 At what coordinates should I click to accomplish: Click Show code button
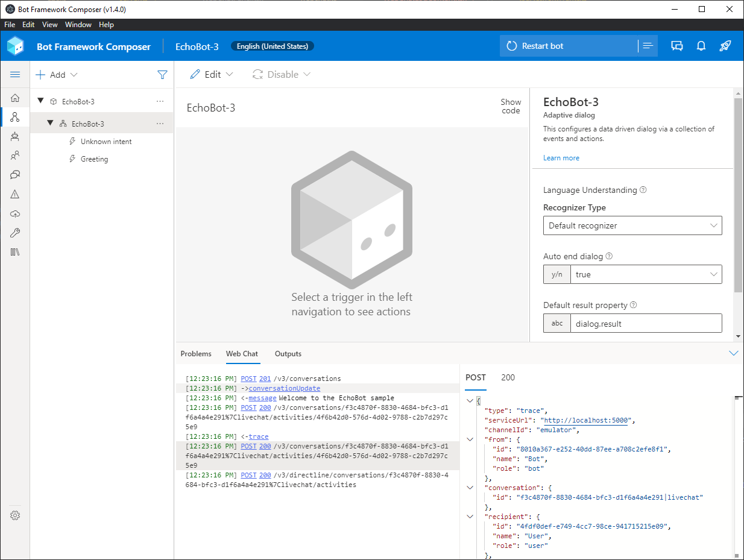511,106
